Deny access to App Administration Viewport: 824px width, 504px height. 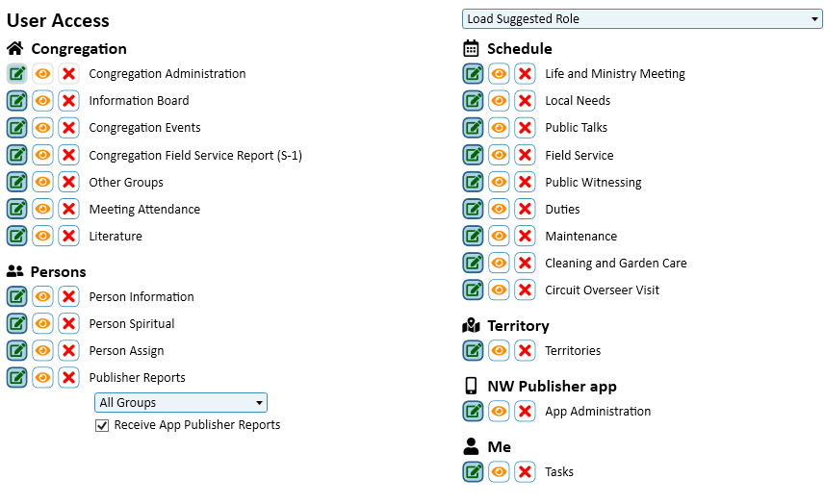[x=525, y=412]
